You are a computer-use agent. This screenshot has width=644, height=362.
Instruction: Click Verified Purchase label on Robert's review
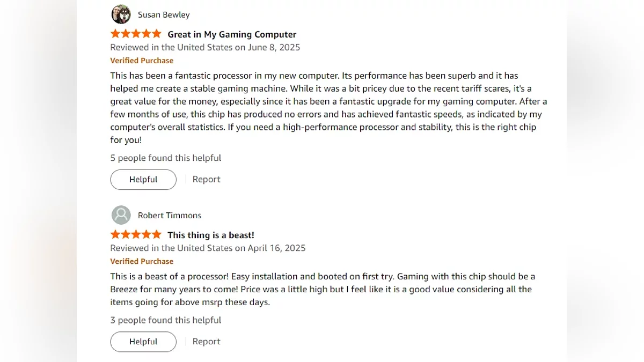pos(142,261)
